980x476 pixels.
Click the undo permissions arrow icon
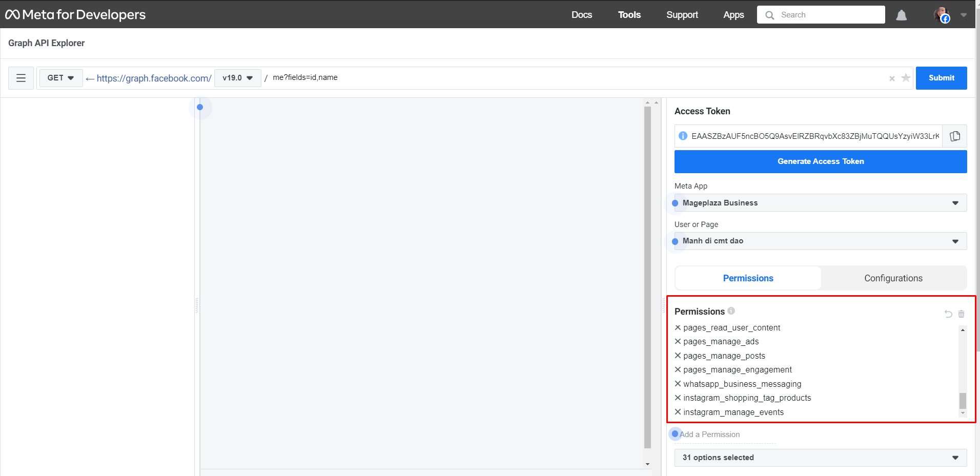[948, 314]
